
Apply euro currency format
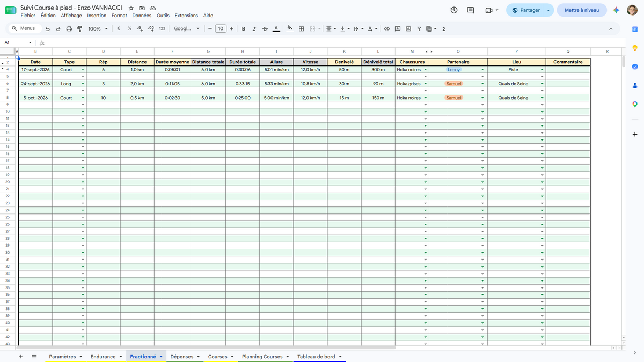click(119, 29)
